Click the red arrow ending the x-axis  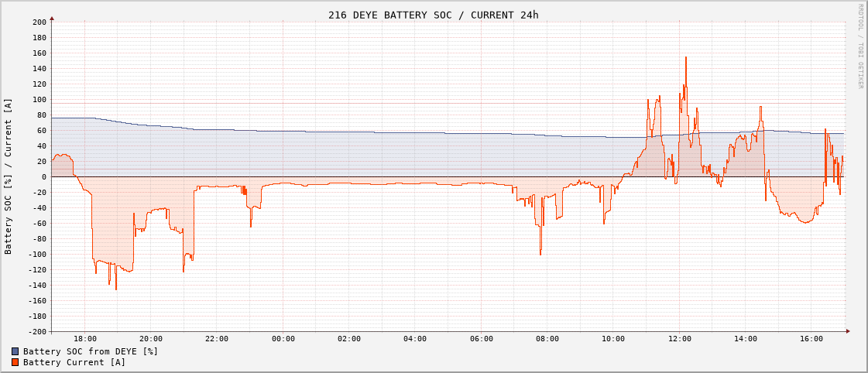tap(848, 331)
